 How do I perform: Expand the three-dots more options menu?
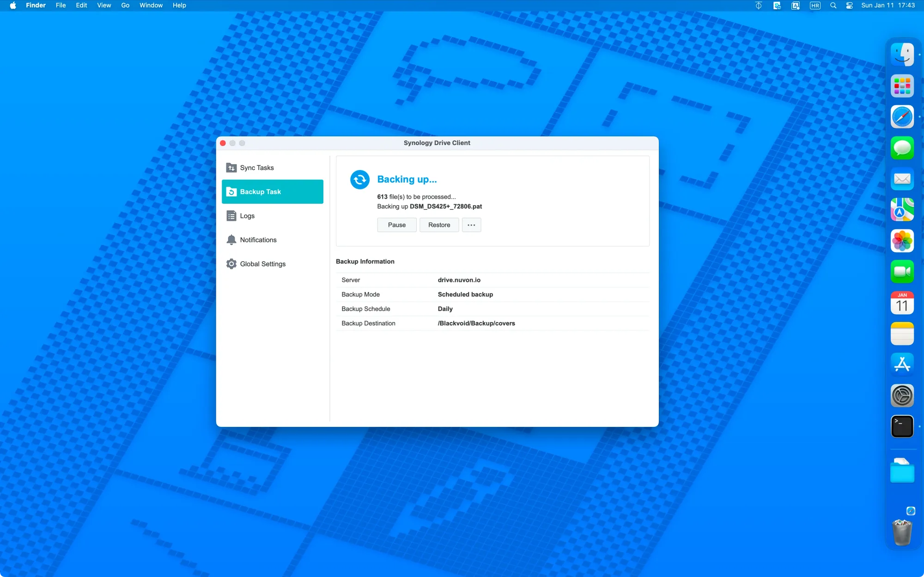tap(471, 225)
